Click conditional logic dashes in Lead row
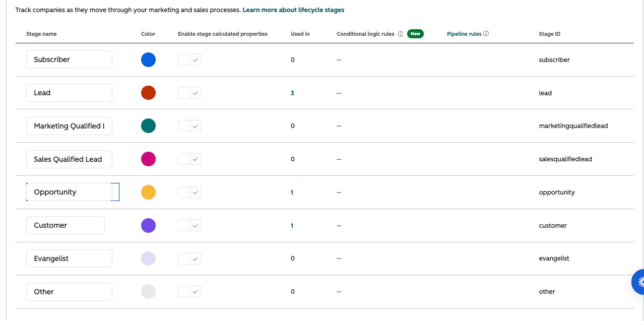This screenshot has height=321, width=644. pos(339,93)
